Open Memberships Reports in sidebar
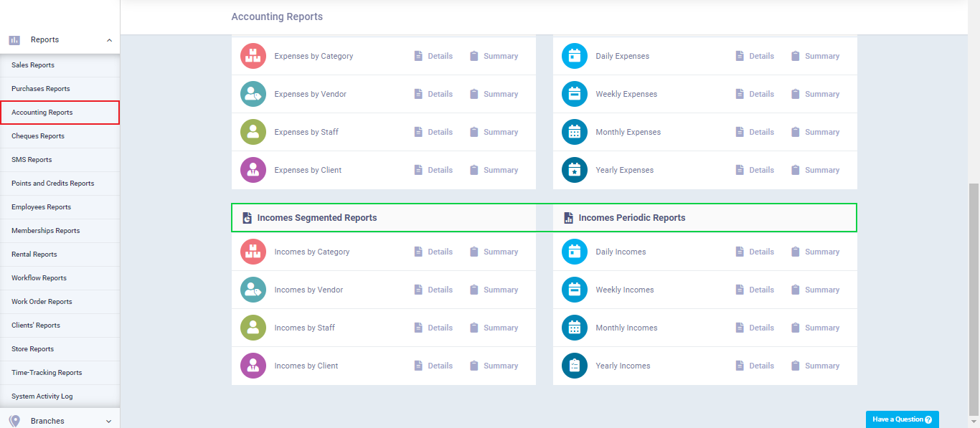Viewport: 980px width, 428px height. [60, 231]
